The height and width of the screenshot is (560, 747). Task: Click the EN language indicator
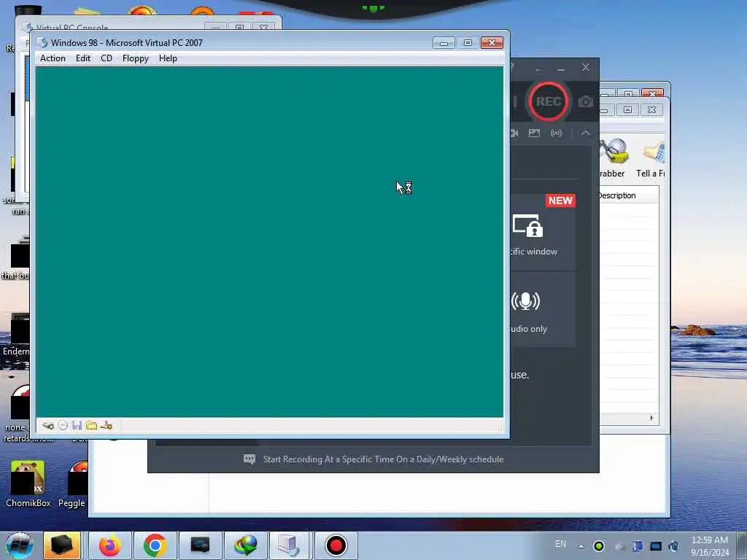(x=561, y=544)
